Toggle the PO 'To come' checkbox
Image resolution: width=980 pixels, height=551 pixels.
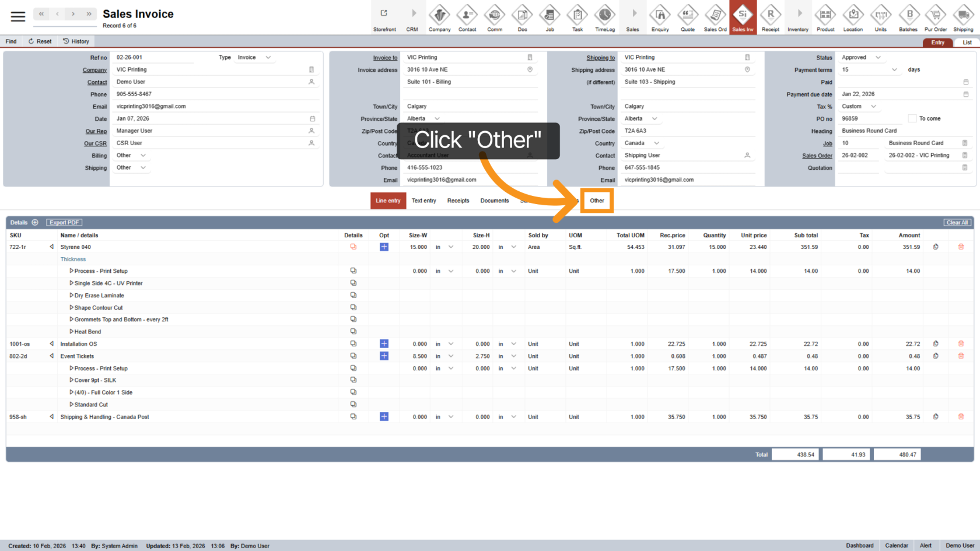coord(912,119)
